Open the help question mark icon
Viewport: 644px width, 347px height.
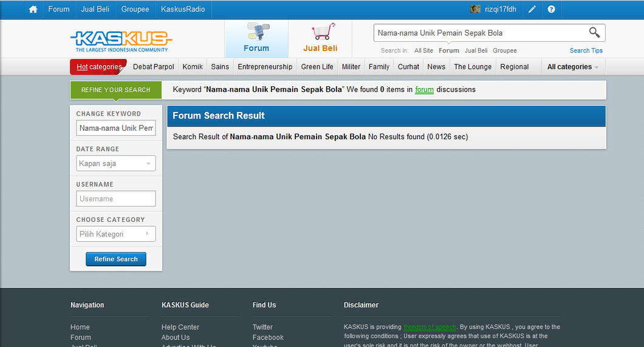551,9
